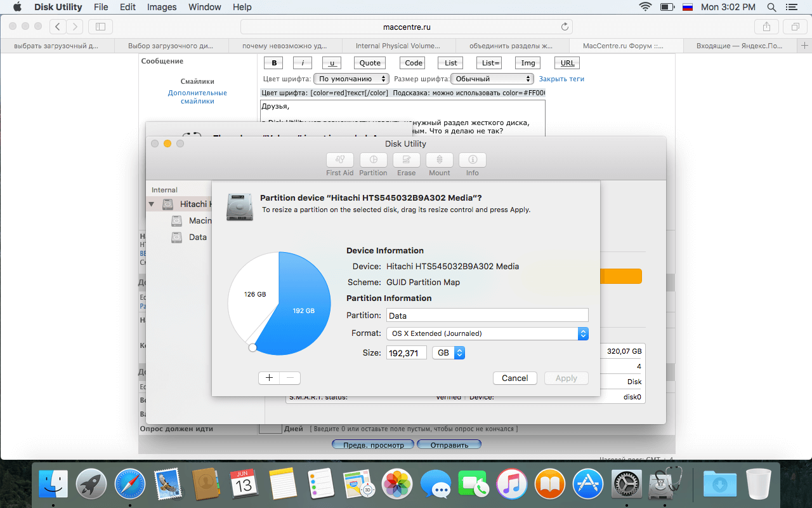Open App Store from the Dock
This screenshot has width=812, height=508.
[x=588, y=485]
